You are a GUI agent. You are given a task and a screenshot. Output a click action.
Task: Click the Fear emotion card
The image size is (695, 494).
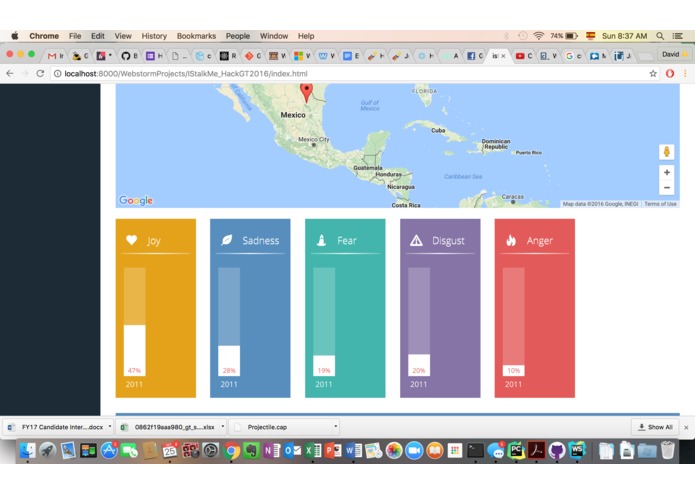345,308
